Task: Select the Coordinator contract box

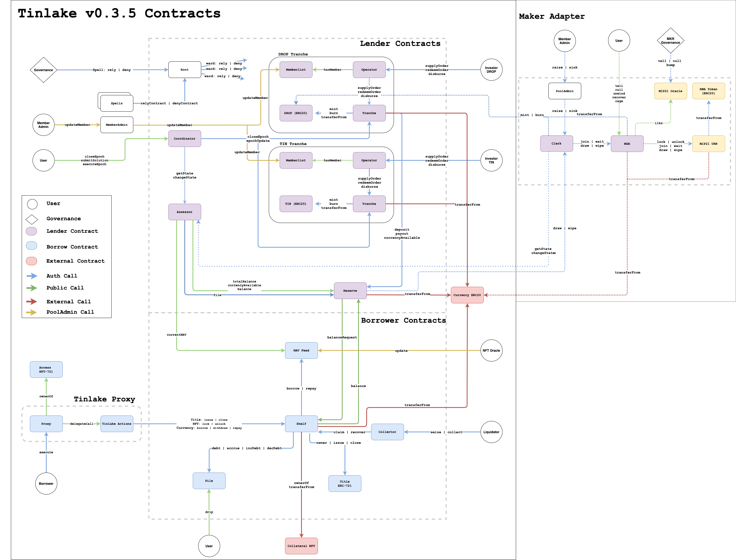Action: [x=185, y=138]
